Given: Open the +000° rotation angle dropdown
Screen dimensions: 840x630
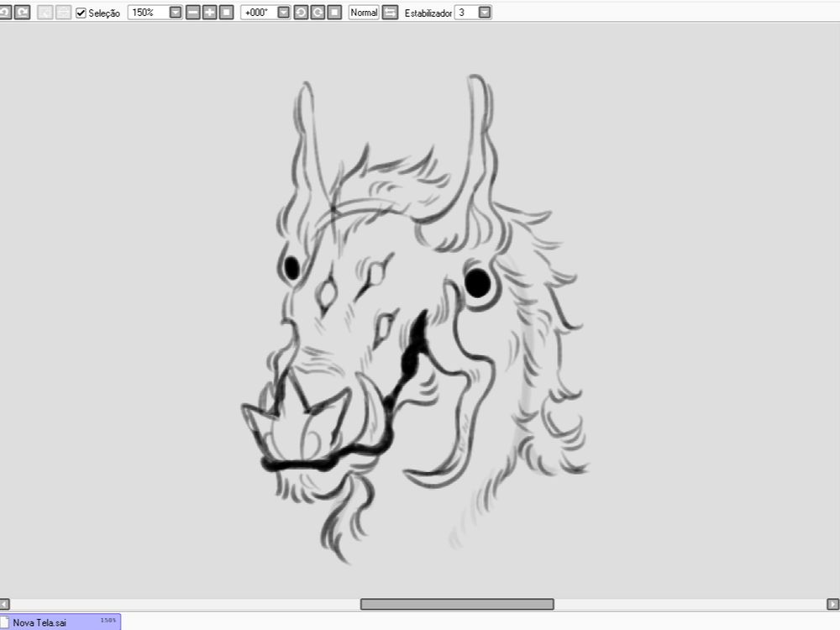Looking at the screenshot, I should [x=284, y=13].
